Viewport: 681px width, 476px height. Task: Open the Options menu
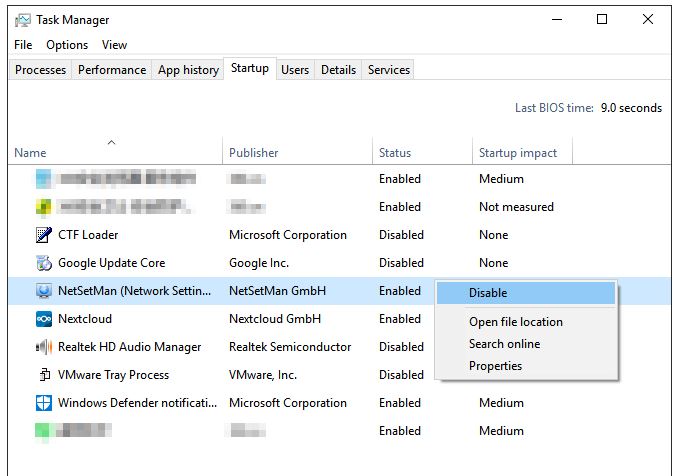67,45
